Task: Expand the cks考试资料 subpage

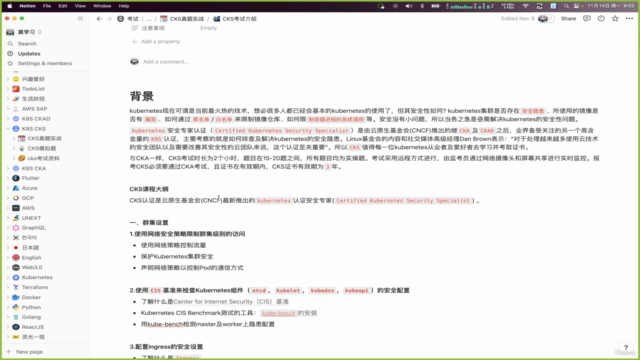Action: coord(13,158)
